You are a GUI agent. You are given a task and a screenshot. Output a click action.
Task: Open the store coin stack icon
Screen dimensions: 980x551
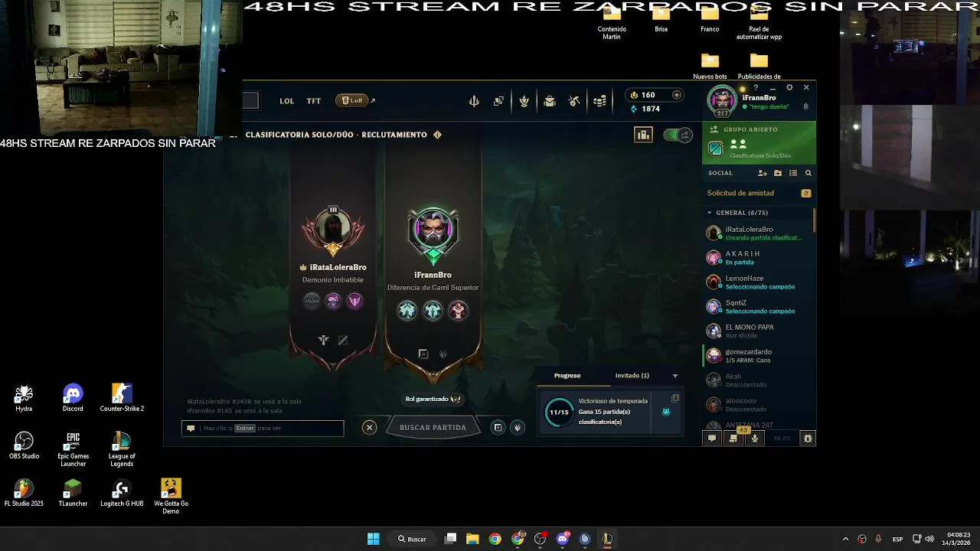[600, 101]
